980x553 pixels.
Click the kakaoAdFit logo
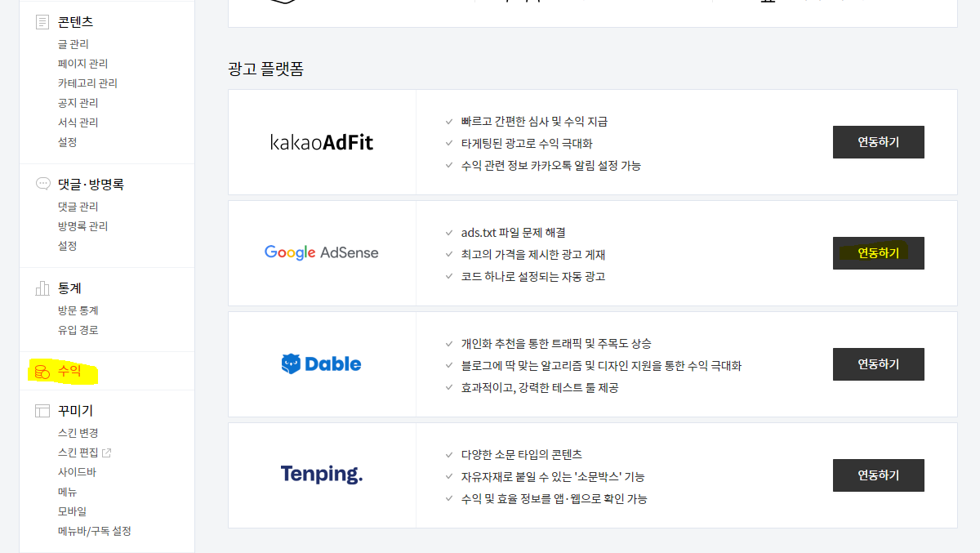322,142
